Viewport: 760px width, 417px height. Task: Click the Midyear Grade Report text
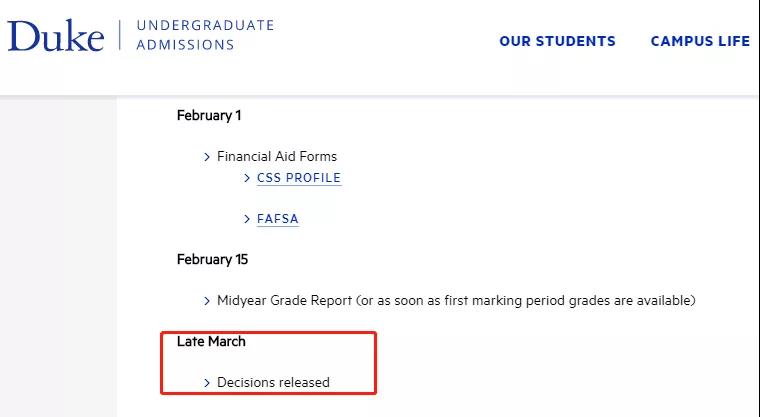[455, 300]
